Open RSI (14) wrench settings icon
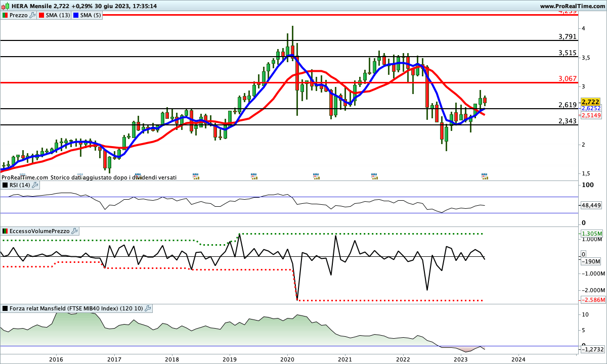 (x=35, y=185)
